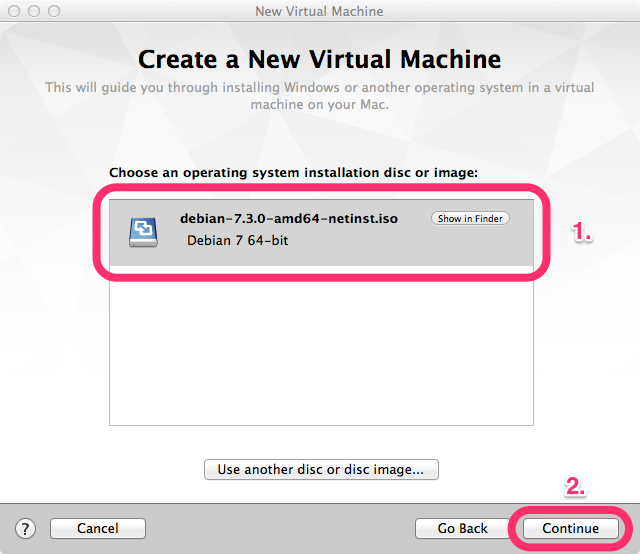Go Back to the previous step

pos(462,528)
